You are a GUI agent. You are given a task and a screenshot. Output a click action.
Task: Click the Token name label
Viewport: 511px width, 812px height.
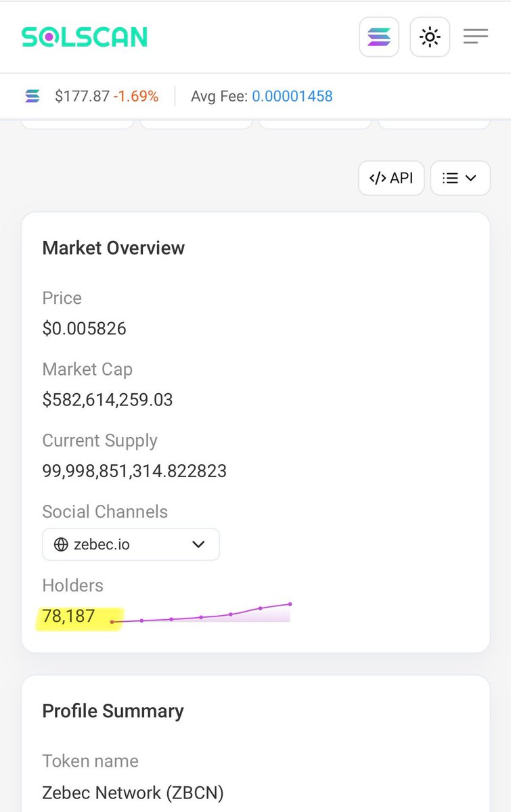[90, 761]
